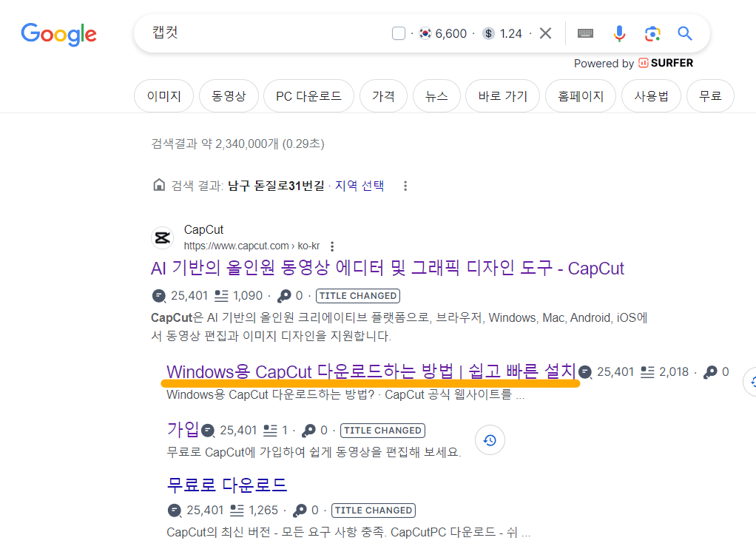
Task: Click the CapCut site favicon
Action: pyautogui.click(x=163, y=238)
